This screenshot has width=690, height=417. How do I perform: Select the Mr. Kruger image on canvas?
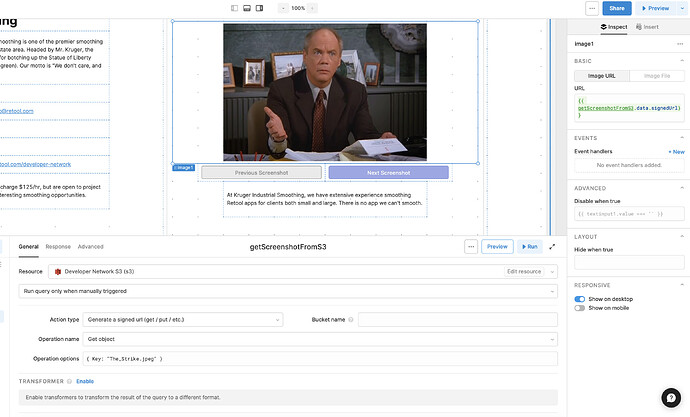click(325, 92)
